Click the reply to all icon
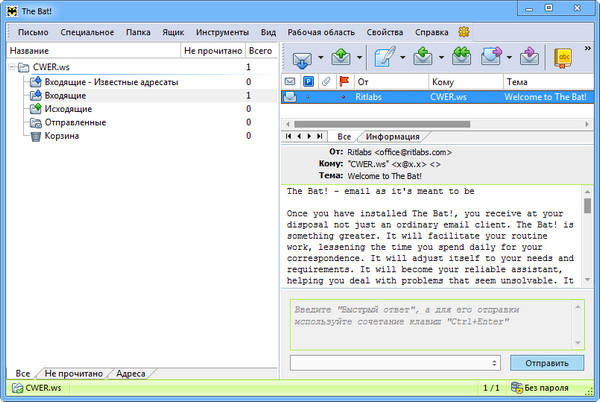The image size is (600, 402). [463, 54]
